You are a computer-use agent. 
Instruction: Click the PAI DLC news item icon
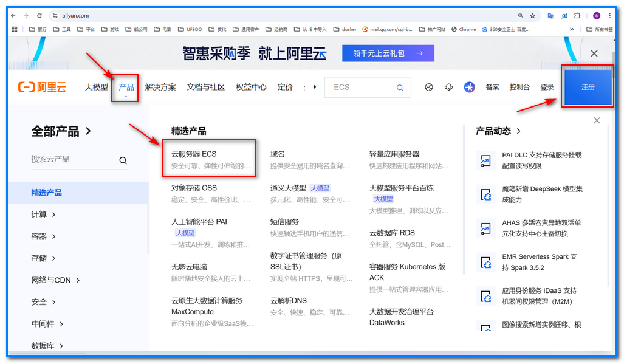[485, 160]
